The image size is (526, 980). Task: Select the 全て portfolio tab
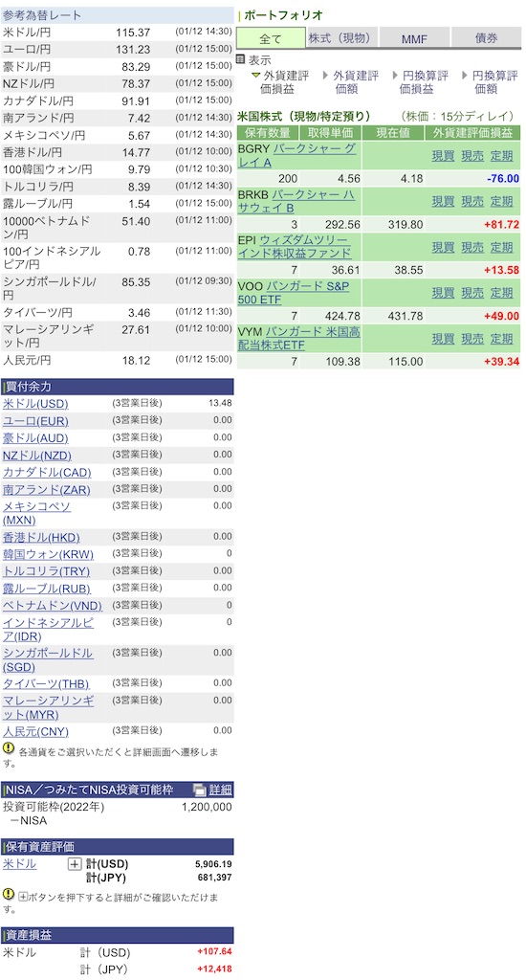pos(271,38)
